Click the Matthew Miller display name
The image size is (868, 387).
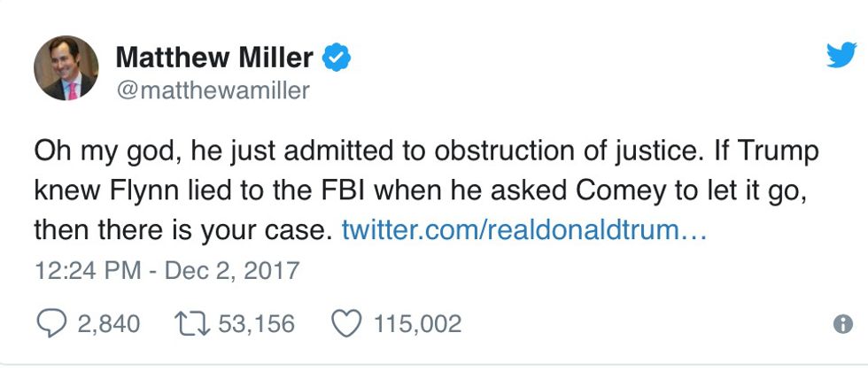coord(214,58)
